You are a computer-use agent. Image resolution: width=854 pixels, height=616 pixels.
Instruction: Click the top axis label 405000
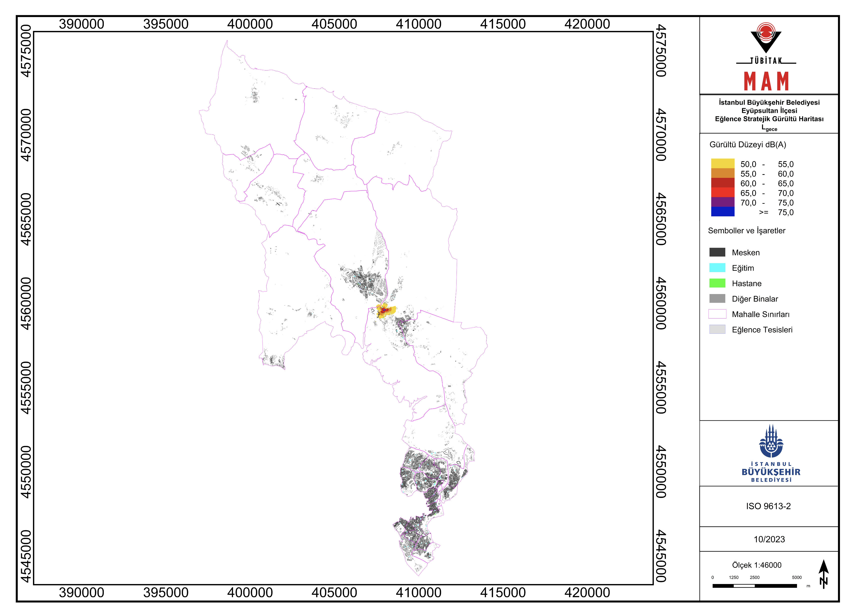coord(334,24)
